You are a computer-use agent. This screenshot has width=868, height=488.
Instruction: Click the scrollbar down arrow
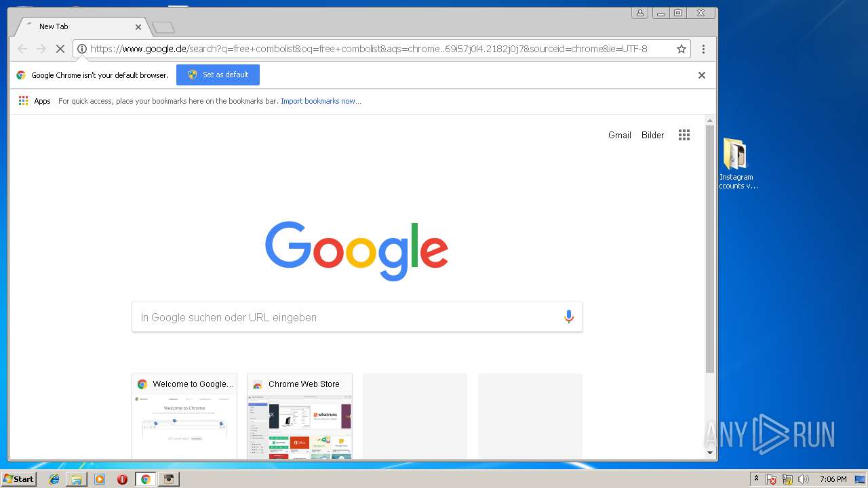click(710, 453)
